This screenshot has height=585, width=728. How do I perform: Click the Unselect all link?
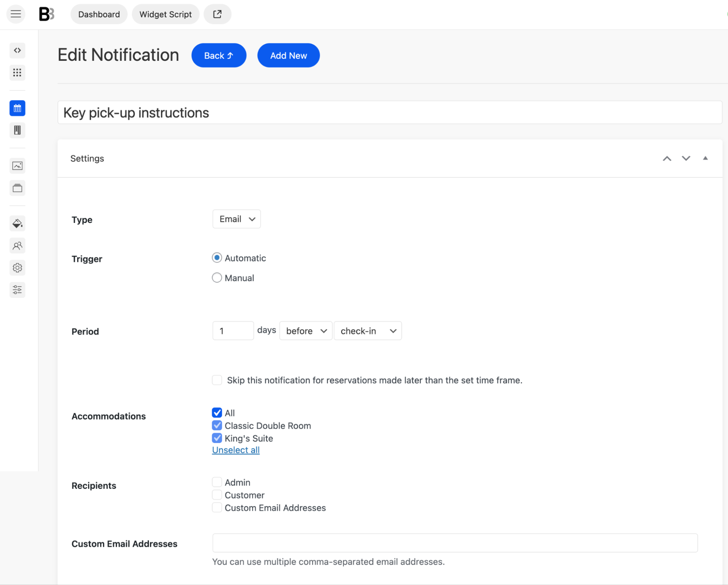236,450
